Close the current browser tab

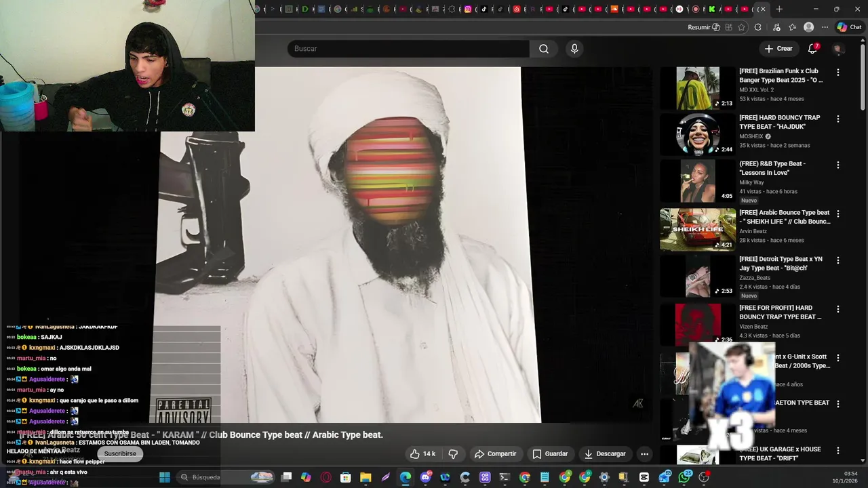[x=763, y=9]
